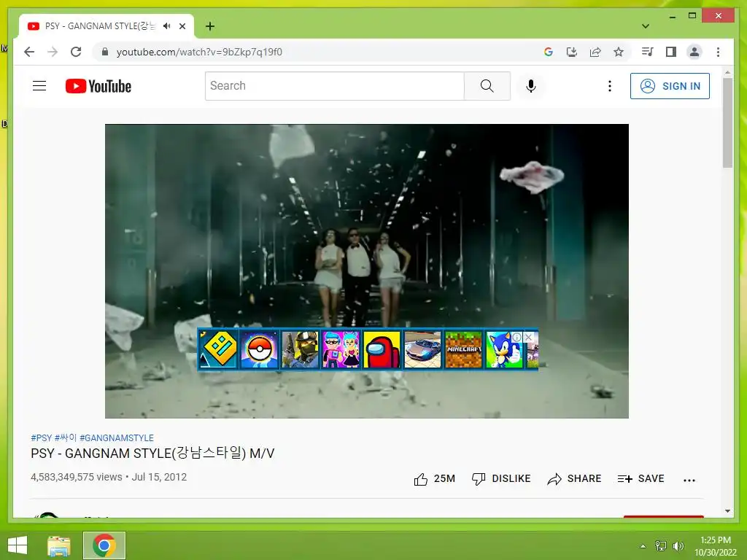747x560 pixels.
Task: Click the vertical page scrollbar thumb
Action: point(727,122)
